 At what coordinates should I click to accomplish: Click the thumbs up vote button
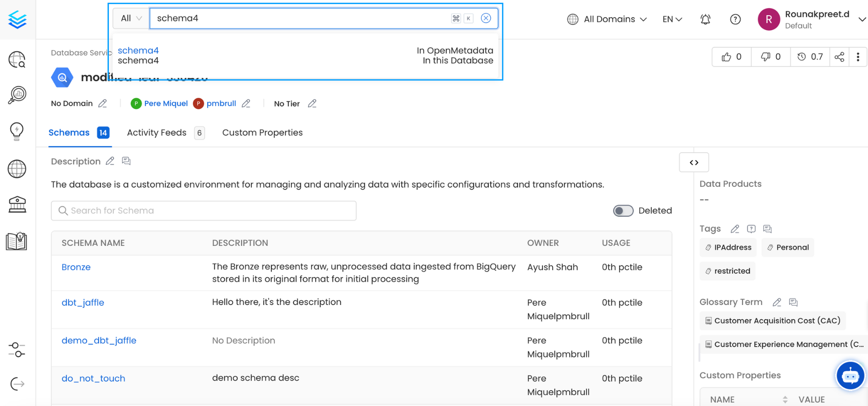(732, 57)
